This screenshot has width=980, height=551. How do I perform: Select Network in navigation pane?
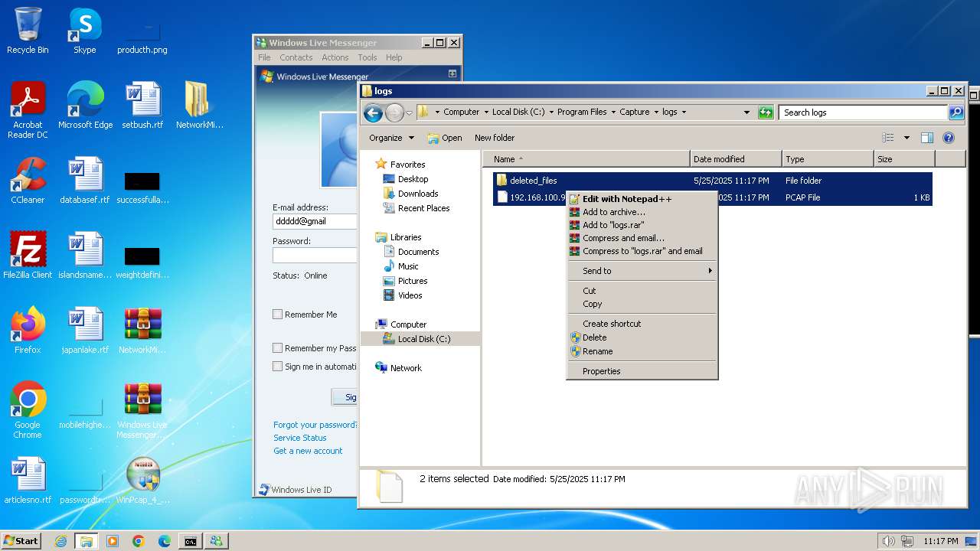[x=406, y=368]
